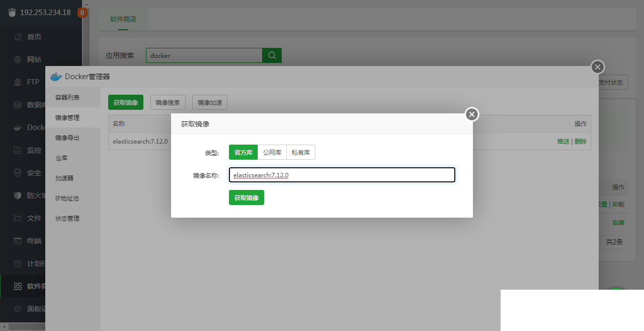Click the grid icon for software store

click(18, 286)
